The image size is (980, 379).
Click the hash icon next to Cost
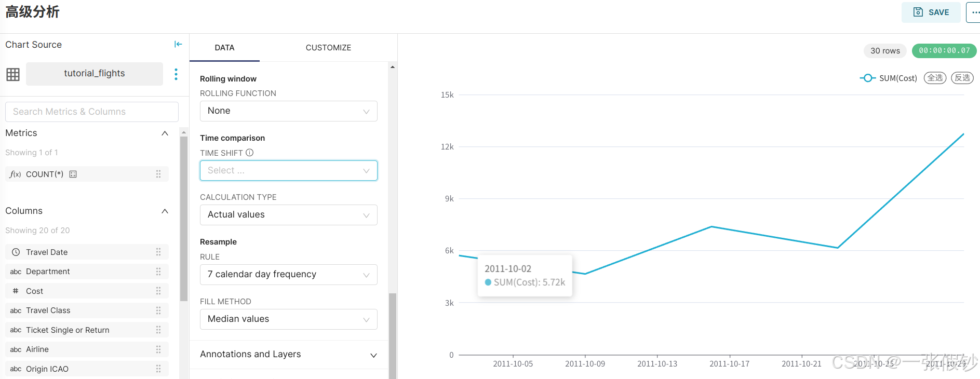click(x=16, y=291)
